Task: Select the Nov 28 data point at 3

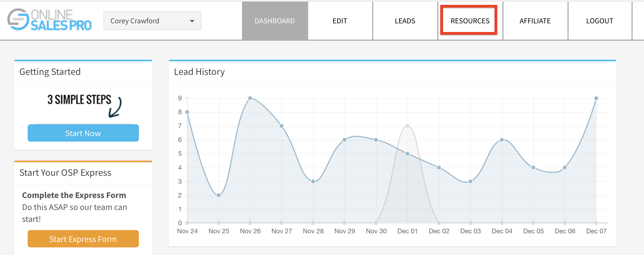Action: (313, 181)
